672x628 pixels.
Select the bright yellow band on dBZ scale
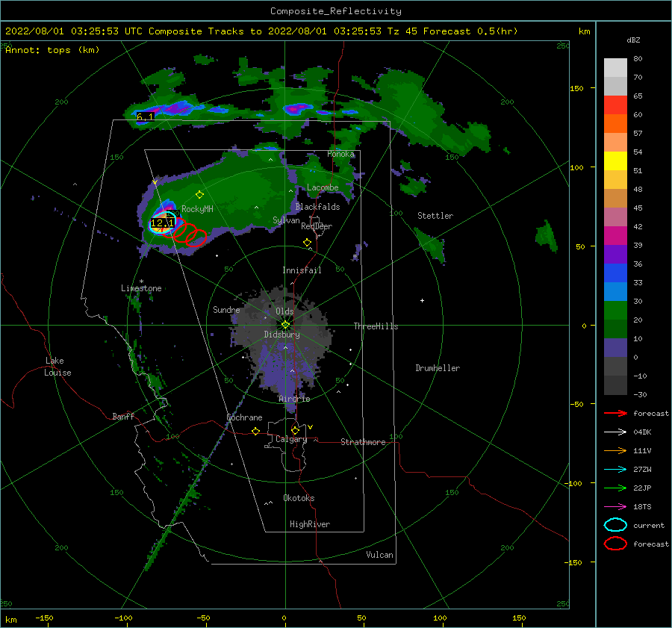point(615,161)
